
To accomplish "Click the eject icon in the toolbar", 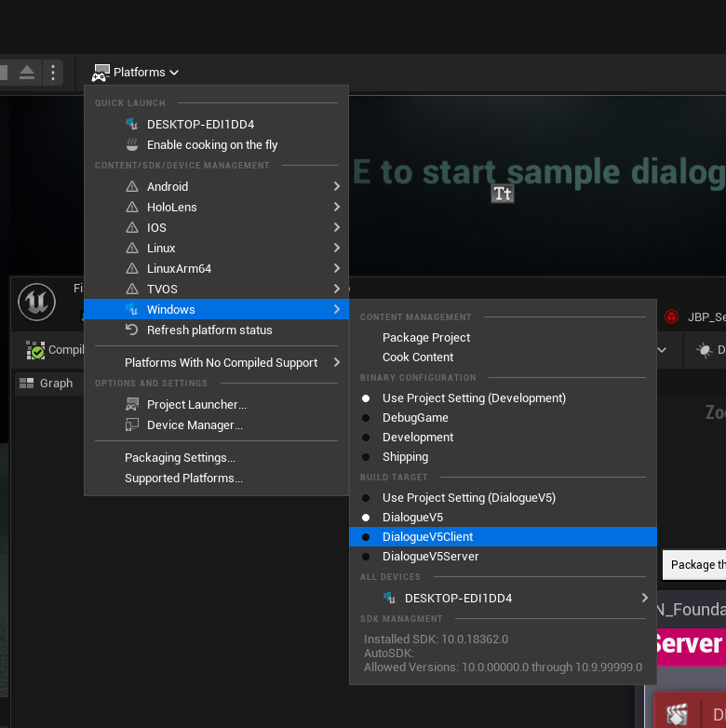I will coord(27,72).
